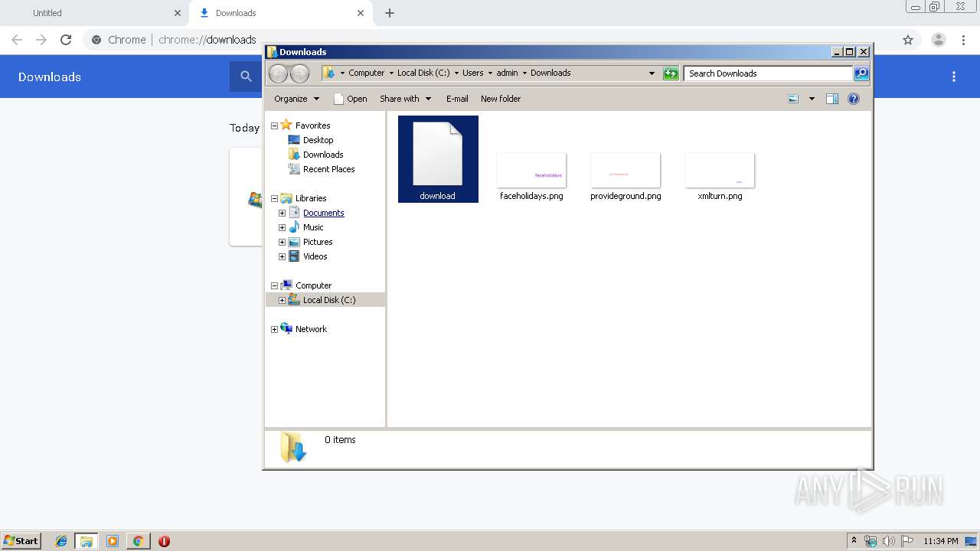Expand Local Disk (C:) tree node
This screenshot has width=980, height=551.
[x=282, y=300]
